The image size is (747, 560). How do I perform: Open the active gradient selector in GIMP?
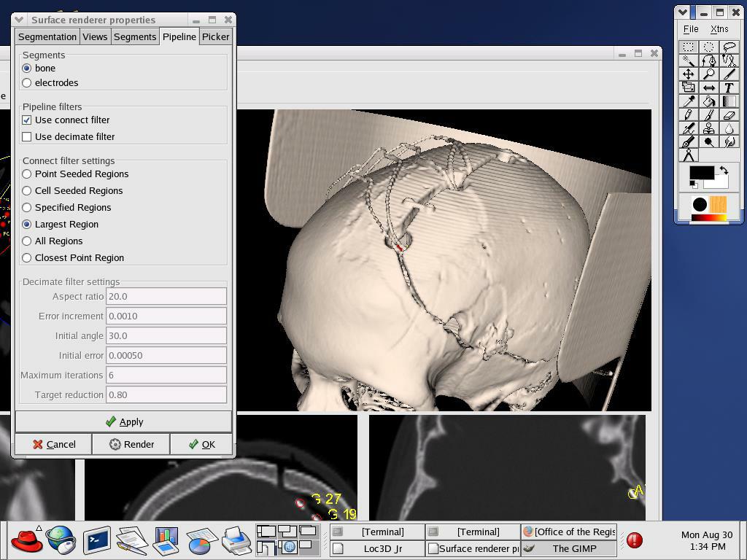point(709,217)
